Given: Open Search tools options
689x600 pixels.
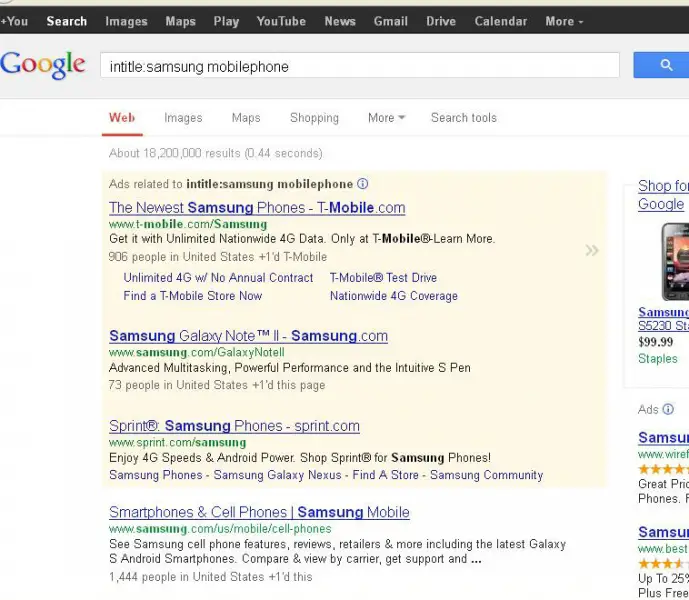Looking at the screenshot, I should (464, 118).
